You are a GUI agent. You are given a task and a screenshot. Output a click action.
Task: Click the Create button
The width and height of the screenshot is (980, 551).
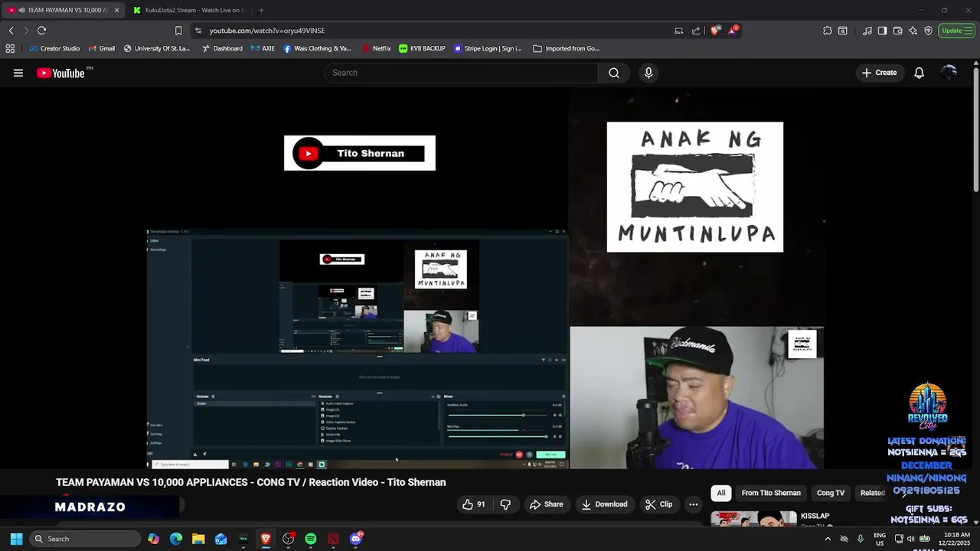[x=879, y=73]
